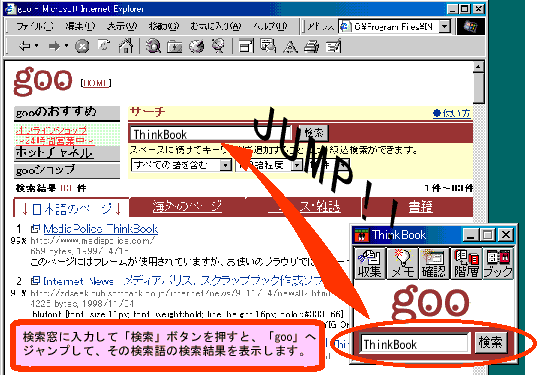This screenshot has height=375, width=537.
Task: Click the ブック (book) icon in ThinkBook
Action: click(x=498, y=263)
